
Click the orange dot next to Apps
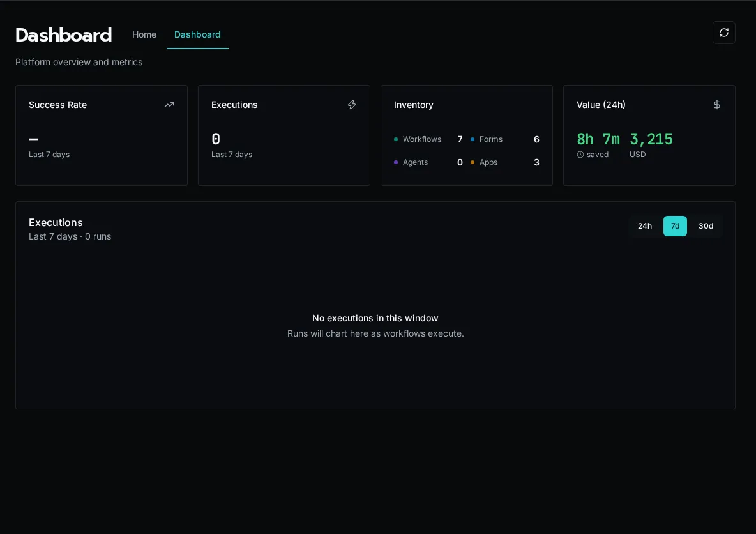[472, 162]
